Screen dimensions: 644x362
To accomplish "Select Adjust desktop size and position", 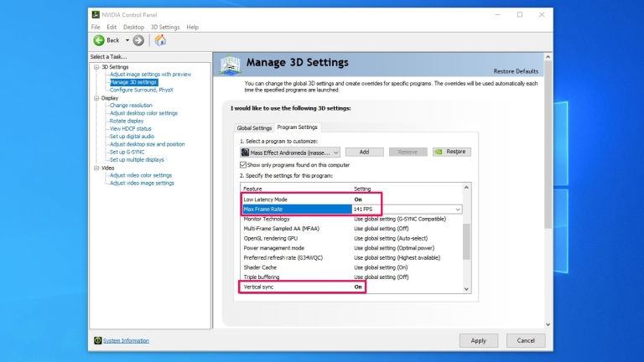I will 147,144.
